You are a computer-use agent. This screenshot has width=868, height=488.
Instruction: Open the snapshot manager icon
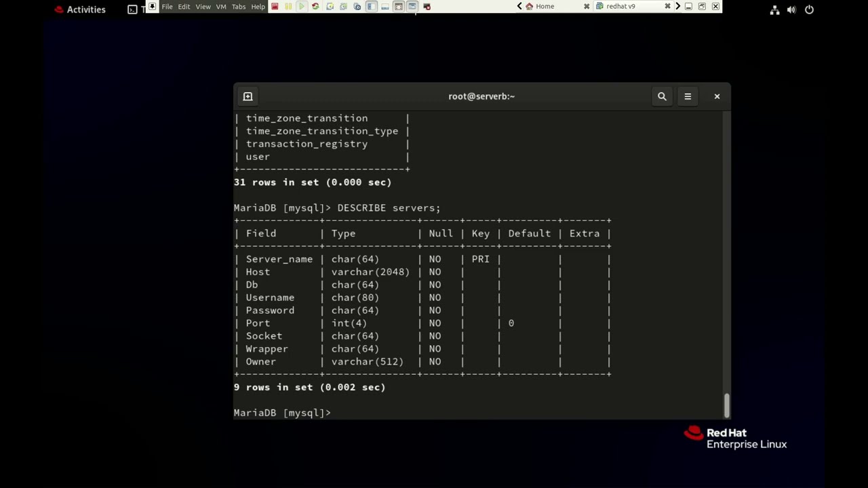pos(357,6)
